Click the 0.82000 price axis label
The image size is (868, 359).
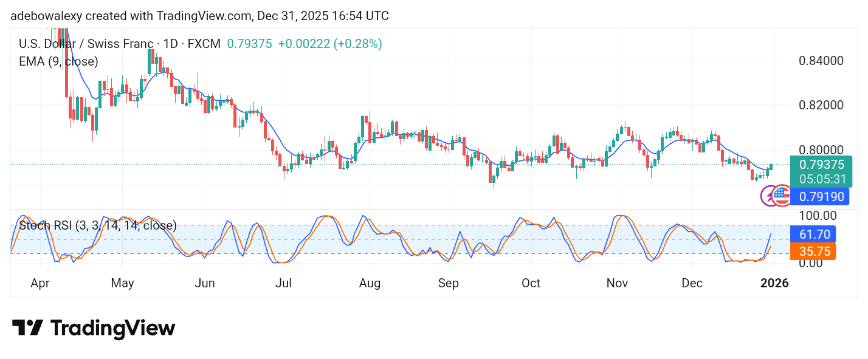pyautogui.click(x=821, y=105)
